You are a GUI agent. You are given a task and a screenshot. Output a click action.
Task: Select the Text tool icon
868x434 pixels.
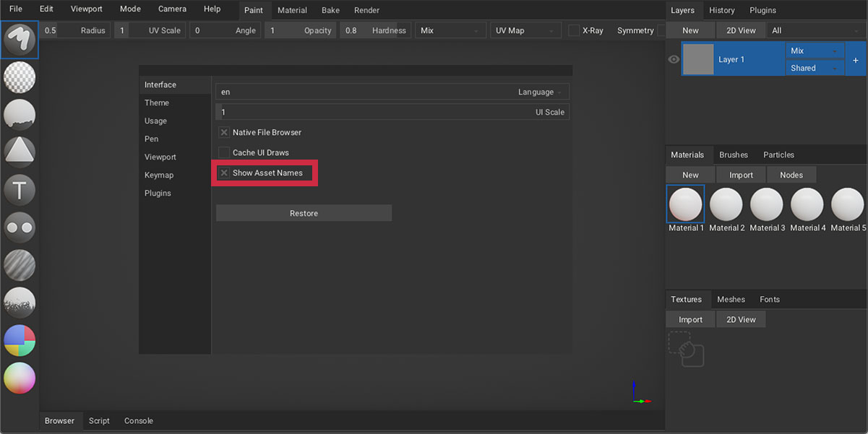(x=20, y=189)
